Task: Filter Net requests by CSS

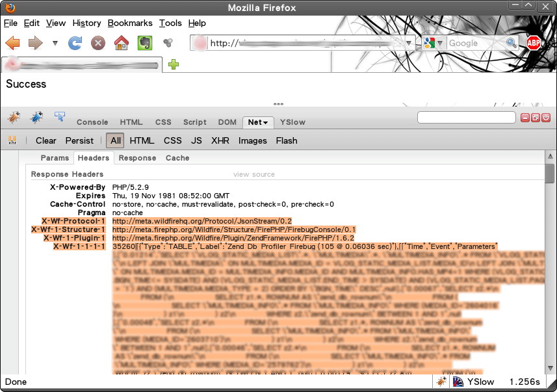Action: (173, 140)
